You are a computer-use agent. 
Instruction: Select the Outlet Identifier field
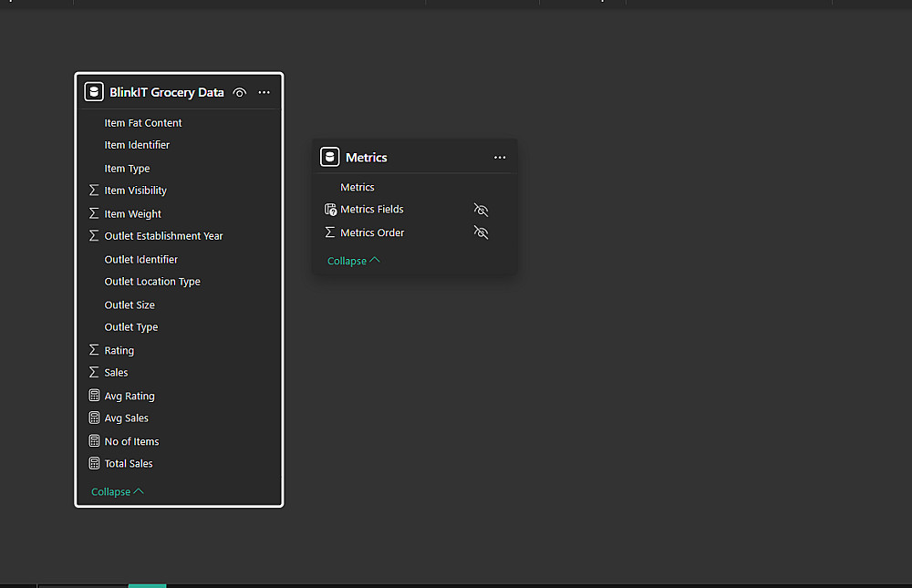point(140,259)
